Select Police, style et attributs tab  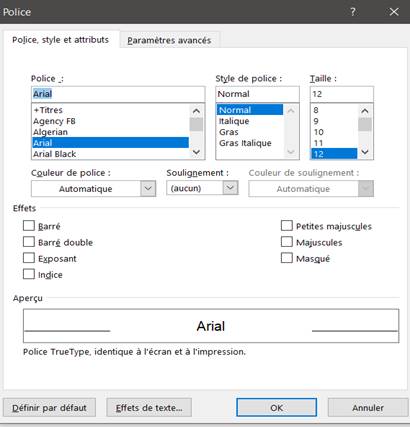[x=61, y=40]
